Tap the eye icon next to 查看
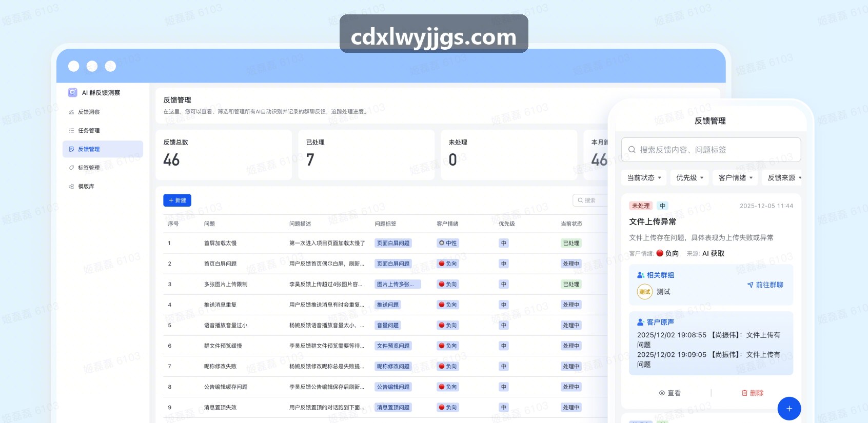Screen dimensions: 868x423 (662, 393)
